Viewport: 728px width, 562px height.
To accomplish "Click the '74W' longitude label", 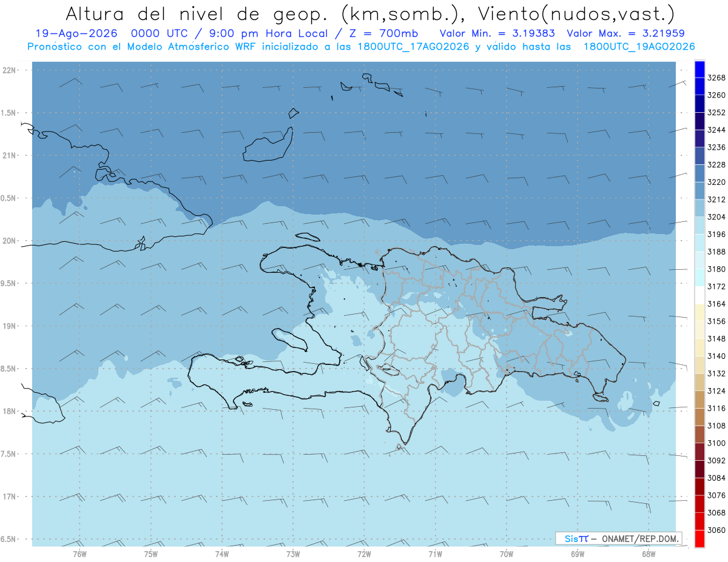I will pos(221,554).
